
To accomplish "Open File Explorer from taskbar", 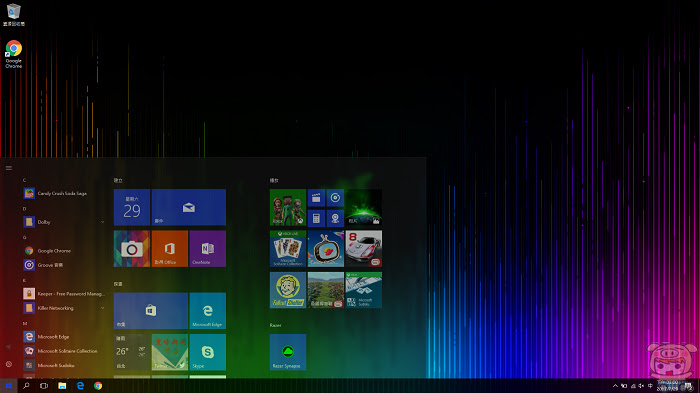I will coord(62,386).
